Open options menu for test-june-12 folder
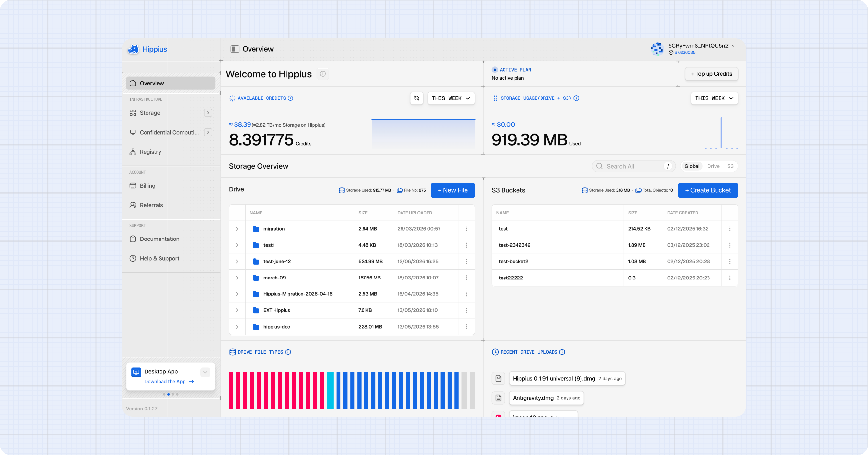The height and width of the screenshot is (455, 868). pos(466,261)
